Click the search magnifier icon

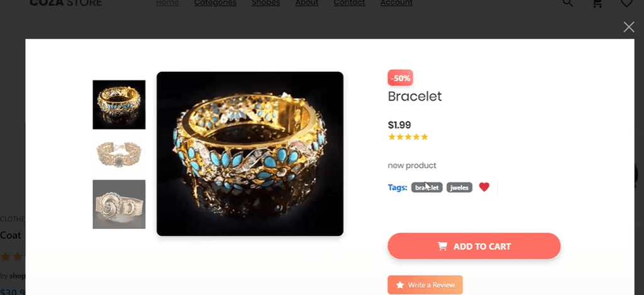(x=567, y=3)
